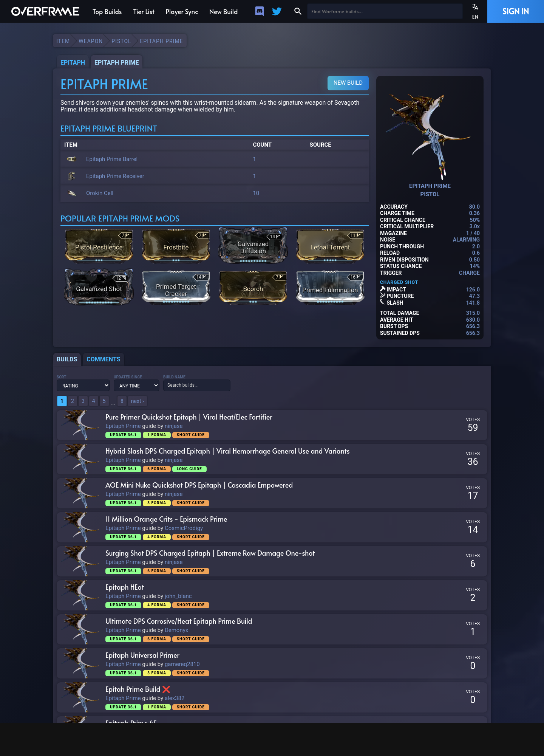The image size is (544, 756).
Task: Open the Epitaph Prime Barrel link
Action: pos(112,159)
